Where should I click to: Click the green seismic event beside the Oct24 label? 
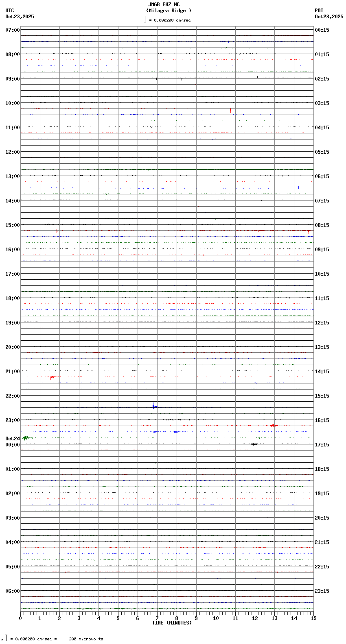coord(26,438)
